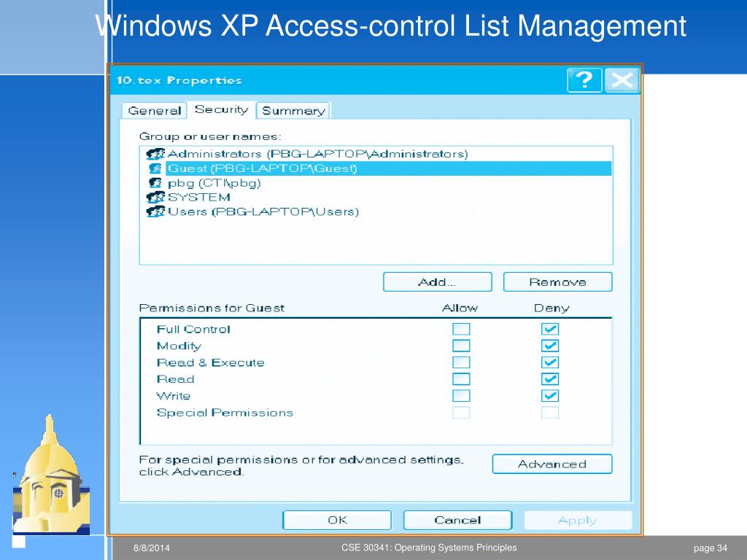Image resolution: width=747 pixels, height=560 pixels.
Task: Click the Modify permission label
Action: coord(179,346)
